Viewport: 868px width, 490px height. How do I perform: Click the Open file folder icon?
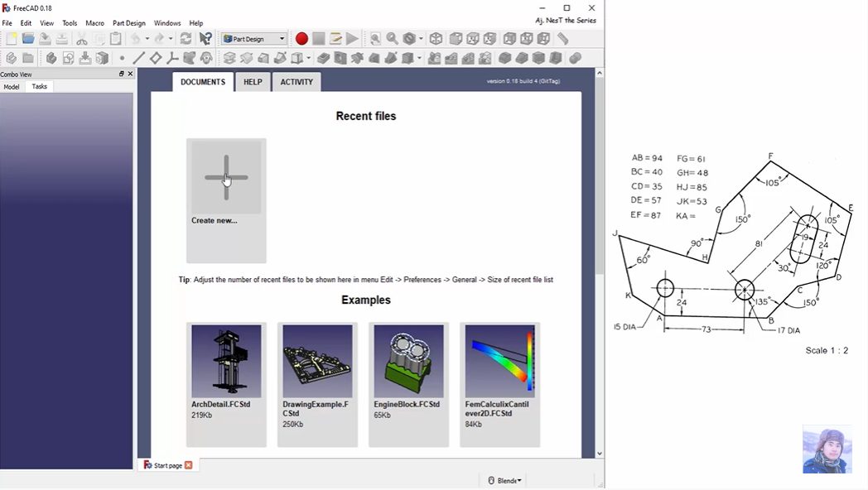[28, 39]
